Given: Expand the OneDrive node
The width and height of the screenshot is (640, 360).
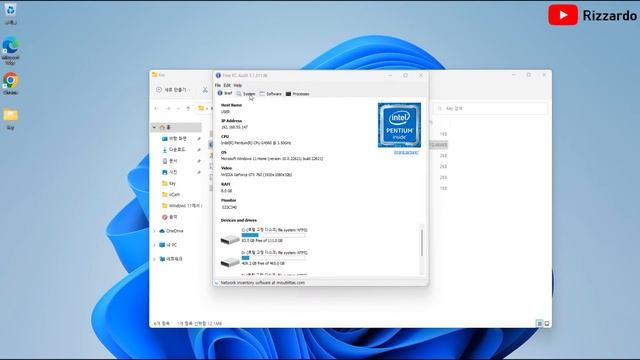Looking at the screenshot, I should point(154,231).
